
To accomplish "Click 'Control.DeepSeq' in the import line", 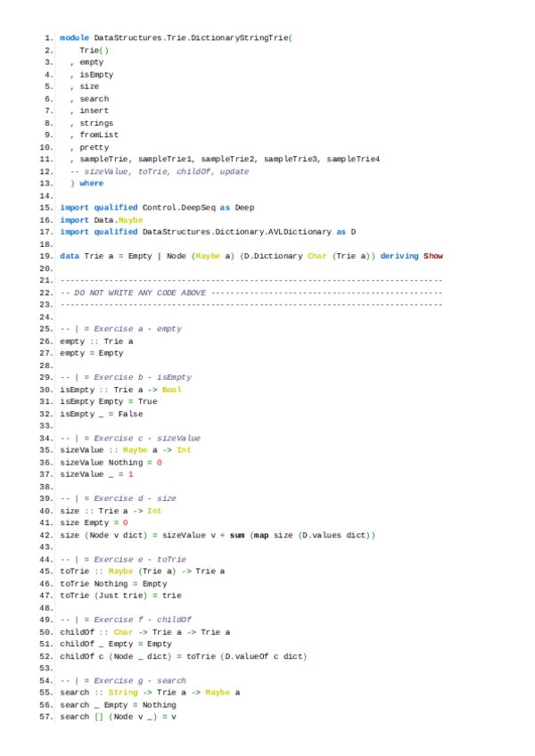I will point(179,208).
